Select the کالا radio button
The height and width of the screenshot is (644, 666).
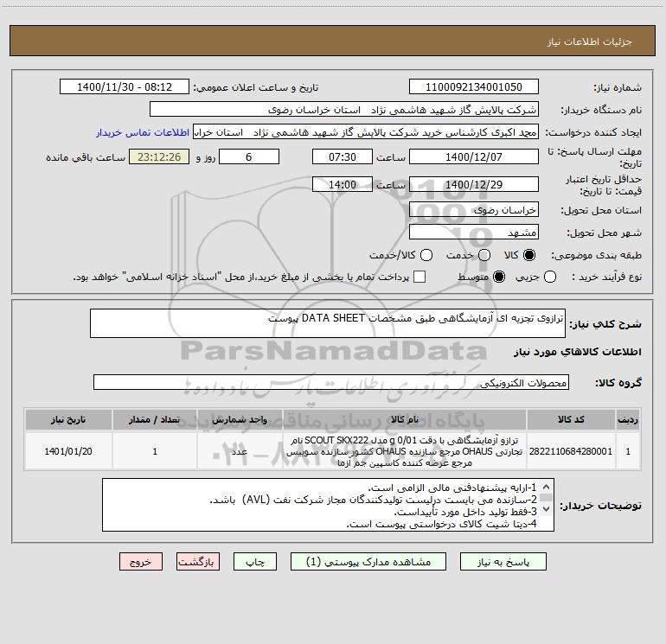click(529, 255)
